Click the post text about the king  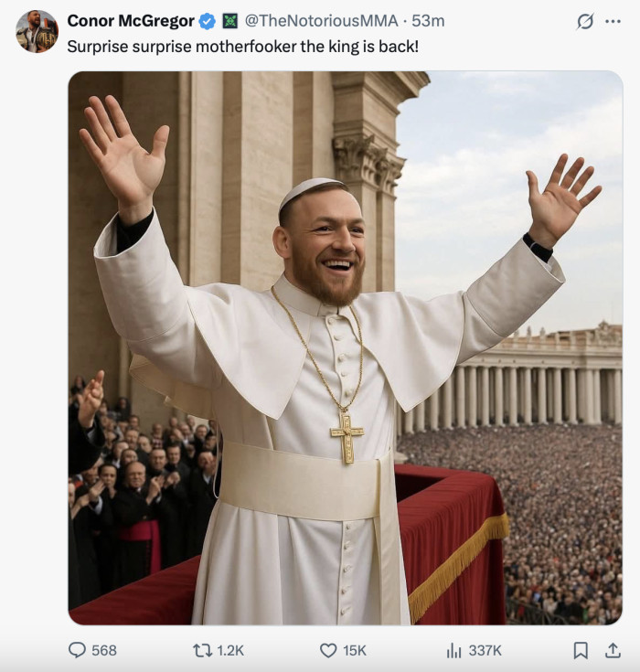242,46
